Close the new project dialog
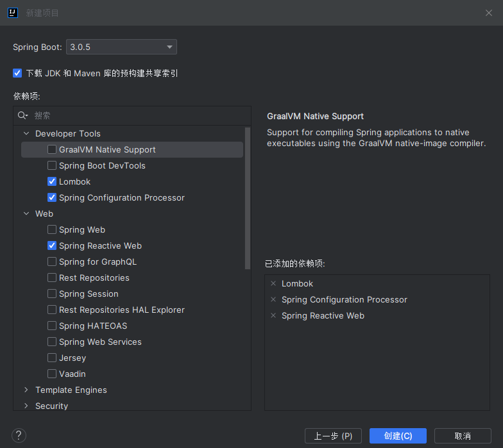Image resolution: width=503 pixels, height=448 pixels. click(x=489, y=13)
